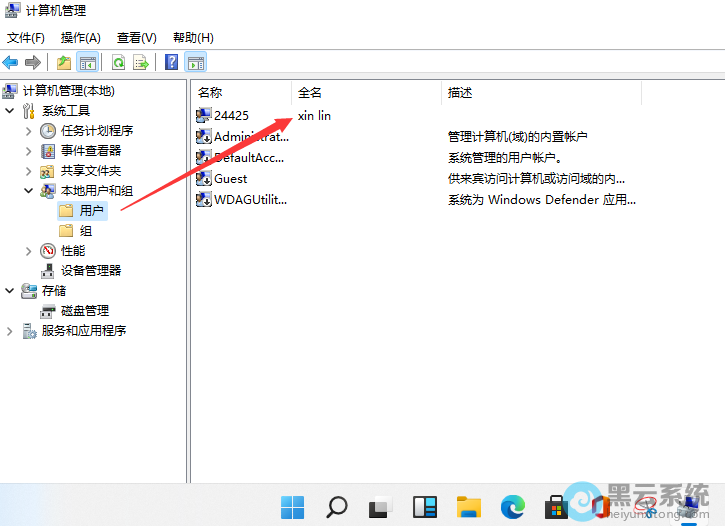Open File Explorer from taskbar
The image size is (725, 526).
pos(469,507)
